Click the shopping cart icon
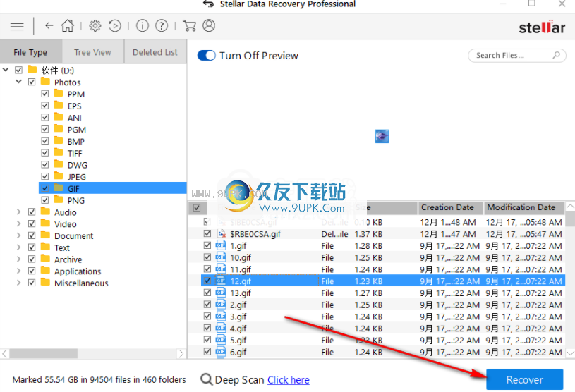The height and width of the screenshot is (392, 575). [189, 25]
